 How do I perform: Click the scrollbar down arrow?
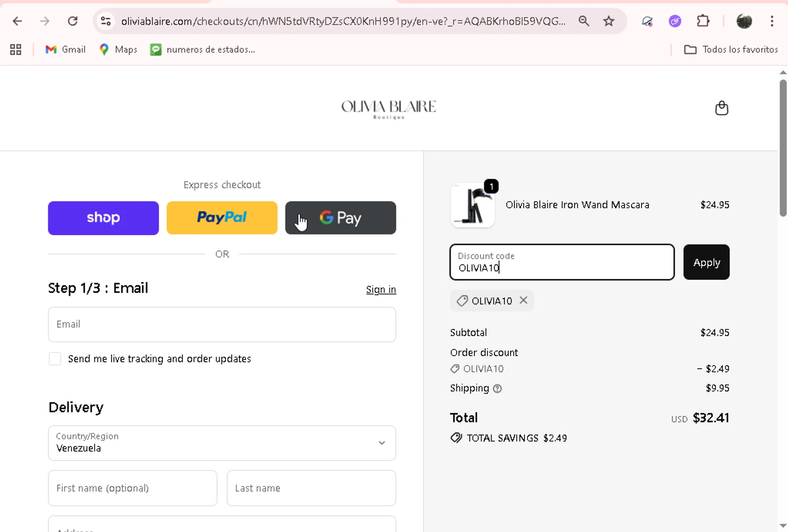click(x=783, y=525)
